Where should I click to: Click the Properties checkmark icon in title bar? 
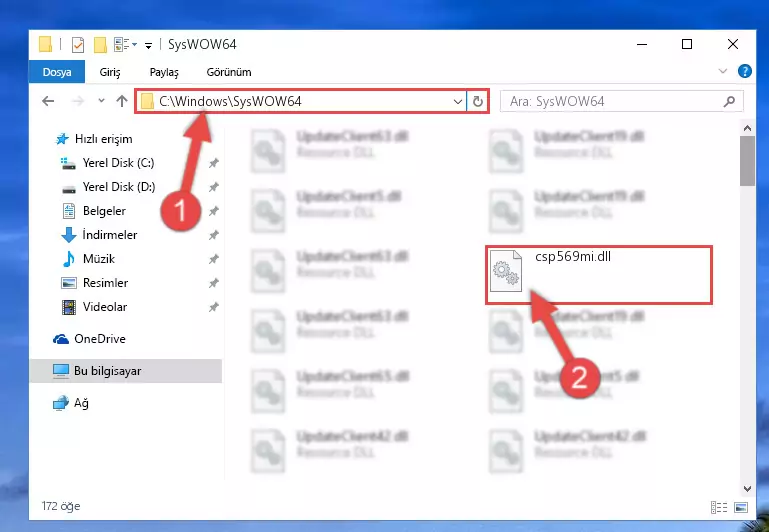(x=77, y=45)
